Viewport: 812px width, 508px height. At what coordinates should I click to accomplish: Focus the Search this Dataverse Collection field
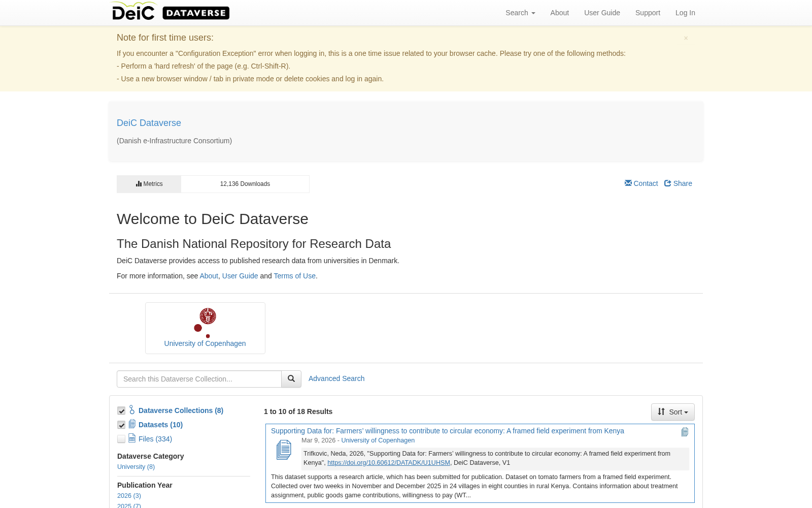pyautogui.click(x=199, y=379)
